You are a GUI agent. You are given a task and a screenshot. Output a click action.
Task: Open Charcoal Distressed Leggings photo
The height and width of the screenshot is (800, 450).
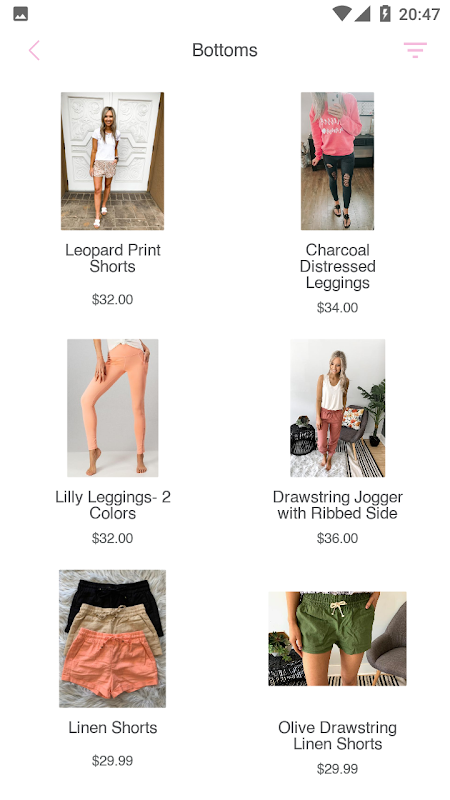(337, 161)
